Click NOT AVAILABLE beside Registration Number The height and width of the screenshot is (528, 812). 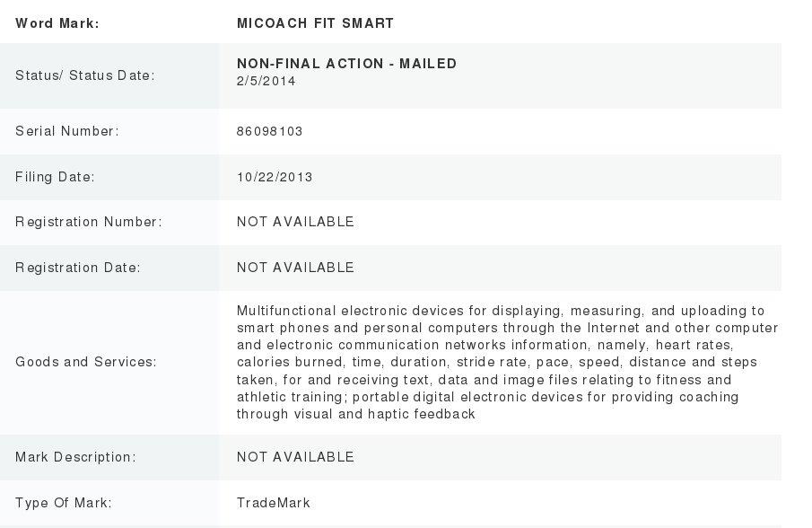[x=295, y=222]
